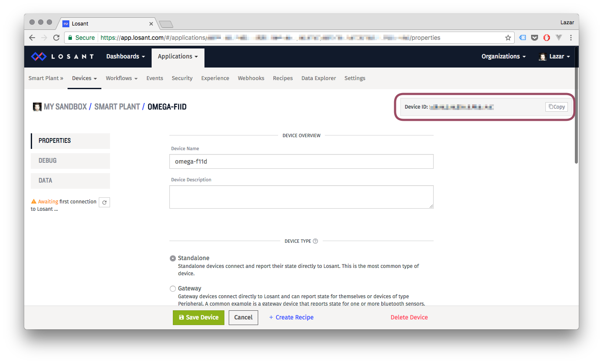Open the Data Explorer
603x364 pixels.
pos(319,78)
